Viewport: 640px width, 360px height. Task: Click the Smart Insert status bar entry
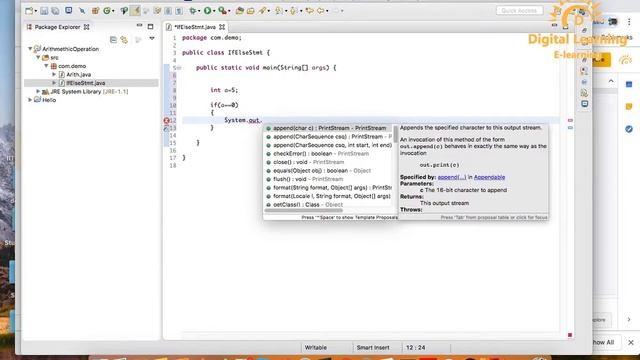coord(373,348)
